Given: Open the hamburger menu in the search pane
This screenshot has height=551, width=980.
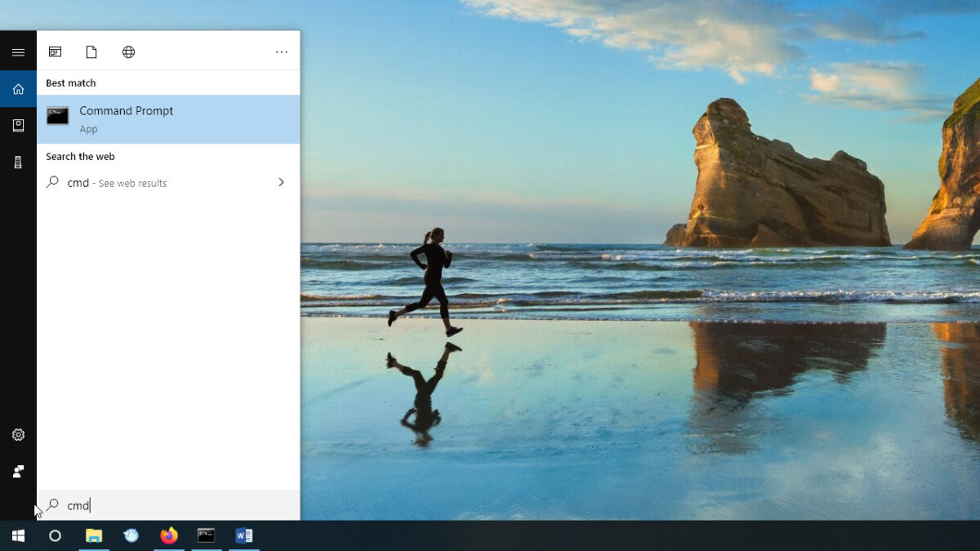Looking at the screenshot, I should coord(18,51).
